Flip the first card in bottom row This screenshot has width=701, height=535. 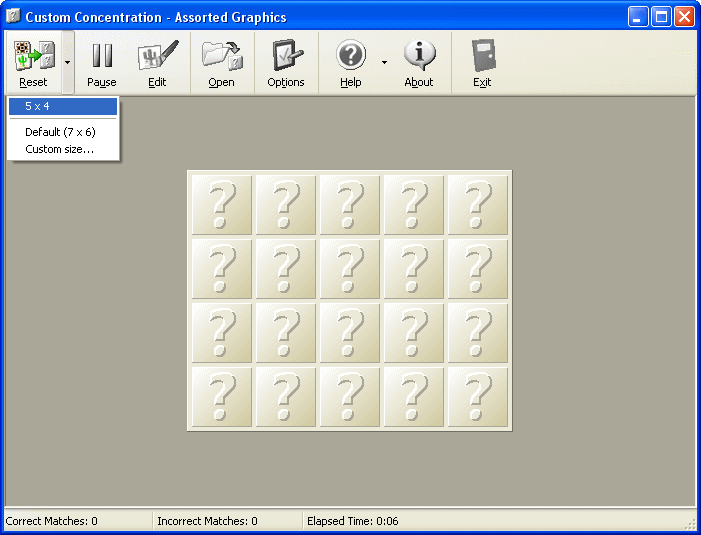click(222, 396)
